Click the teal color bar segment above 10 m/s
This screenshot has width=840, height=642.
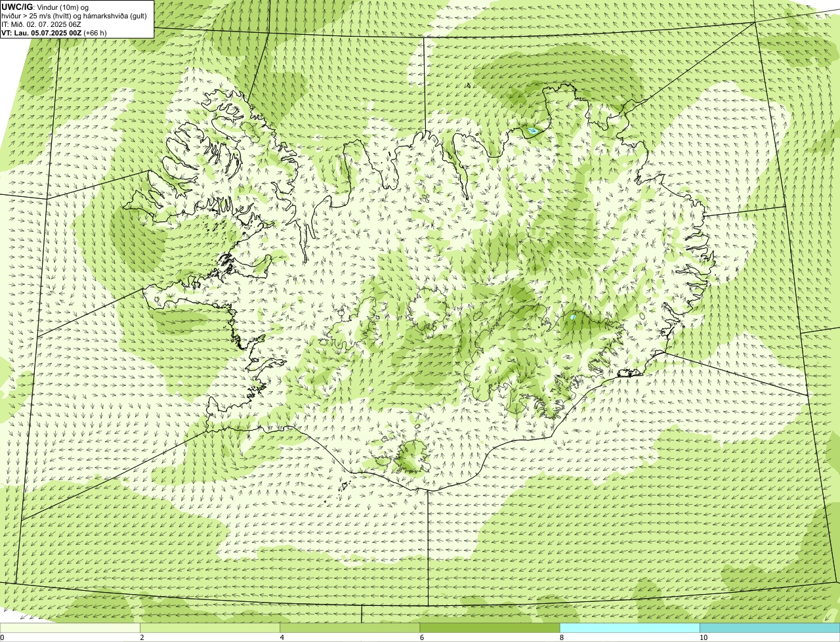770,628
